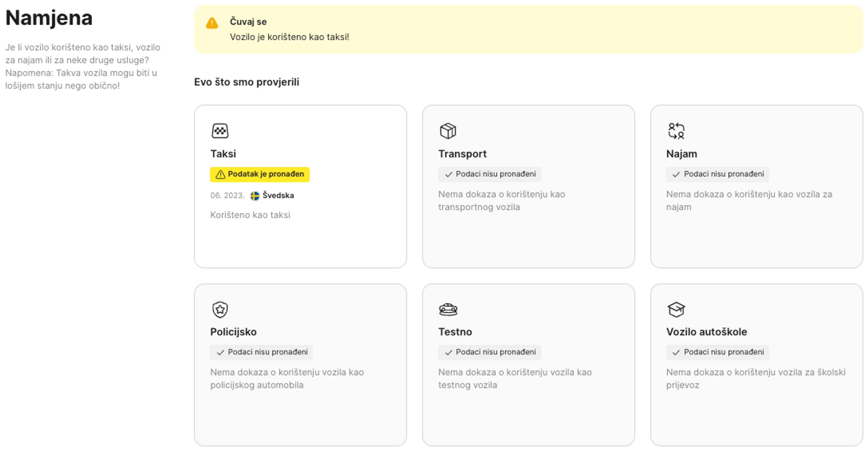Click the 'Čuvaj se' alert title
This screenshot has width=868, height=451.
coord(248,21)
